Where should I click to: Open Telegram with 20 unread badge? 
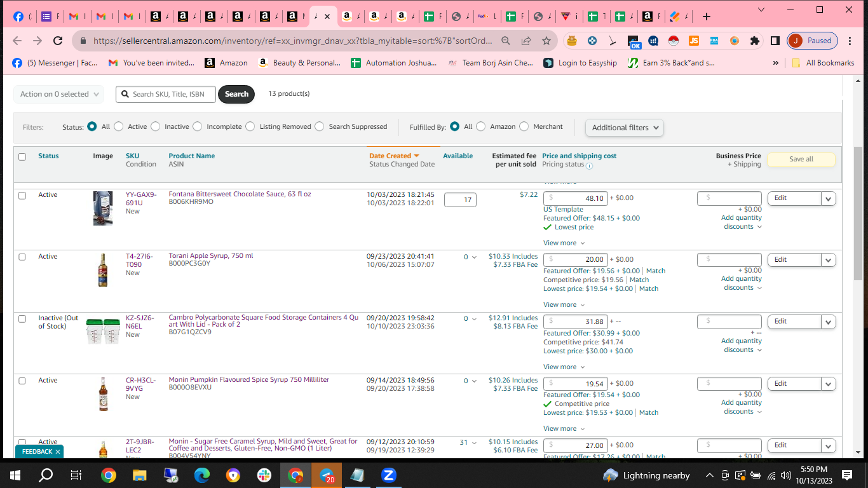pos(327,475)
